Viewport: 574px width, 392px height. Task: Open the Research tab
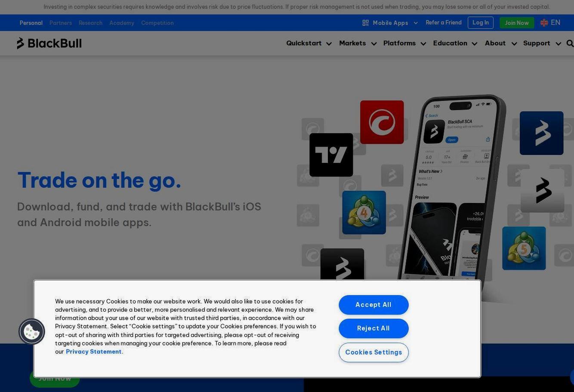(x=90, y=23)
